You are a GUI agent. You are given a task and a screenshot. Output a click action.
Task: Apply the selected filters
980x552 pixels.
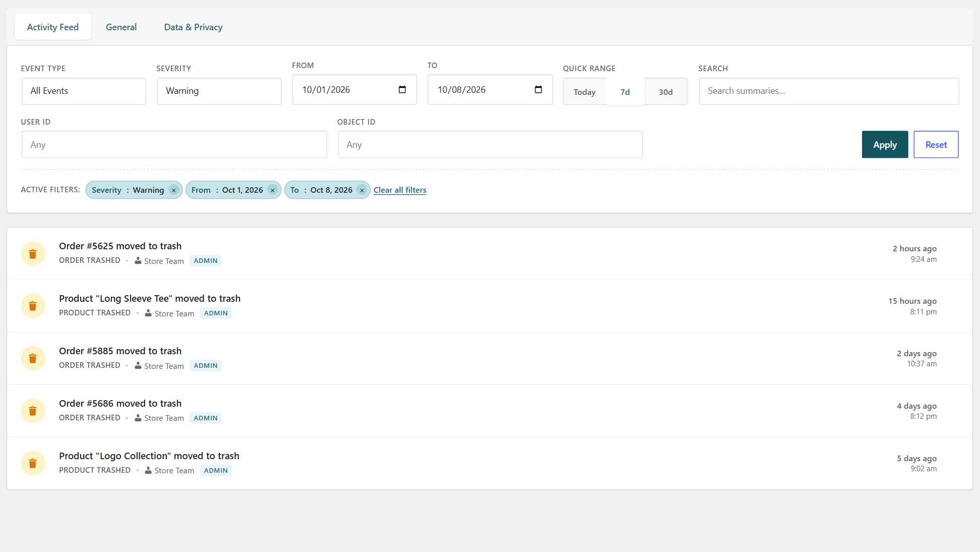click(x=885, y=145)
